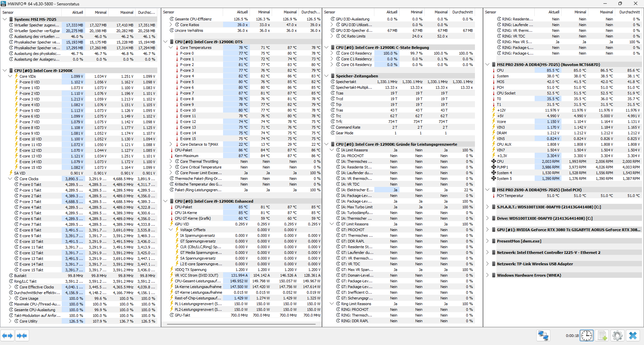
Task: Click the chip icon of Speicher-Zeitangaben
Action: 333,76
